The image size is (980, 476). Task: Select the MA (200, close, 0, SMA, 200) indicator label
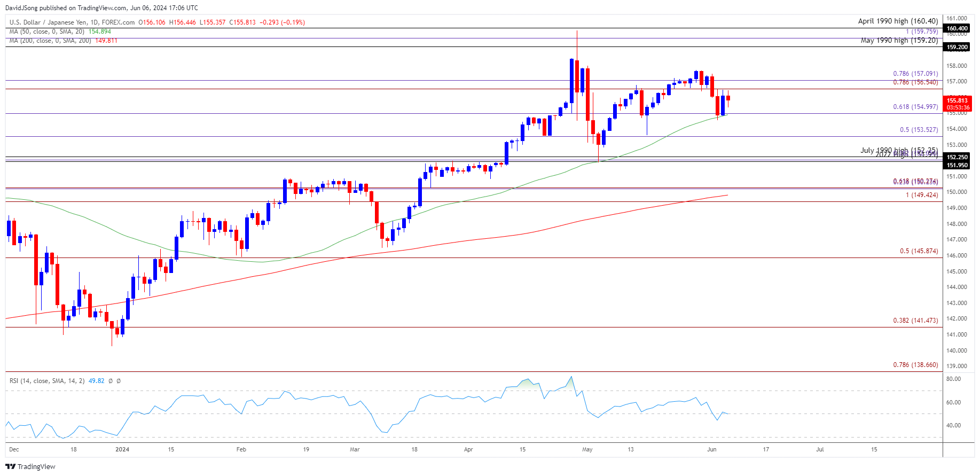tap(51, 41)
